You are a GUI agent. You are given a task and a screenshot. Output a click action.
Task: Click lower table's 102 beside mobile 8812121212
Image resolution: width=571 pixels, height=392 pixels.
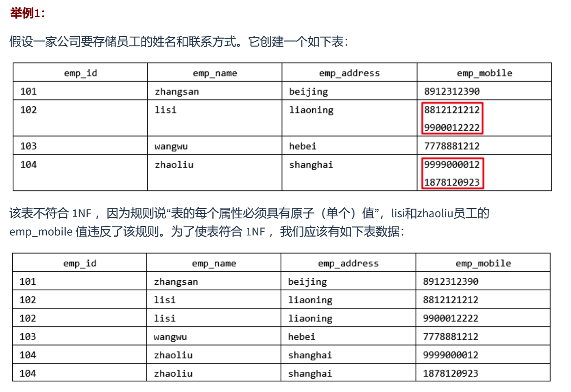28,300
